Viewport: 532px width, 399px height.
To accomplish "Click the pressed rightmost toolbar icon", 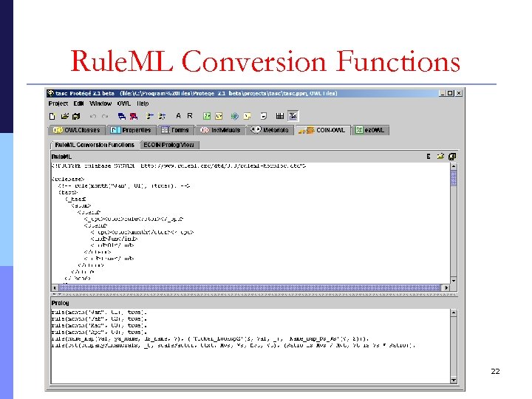I will 293,116.
